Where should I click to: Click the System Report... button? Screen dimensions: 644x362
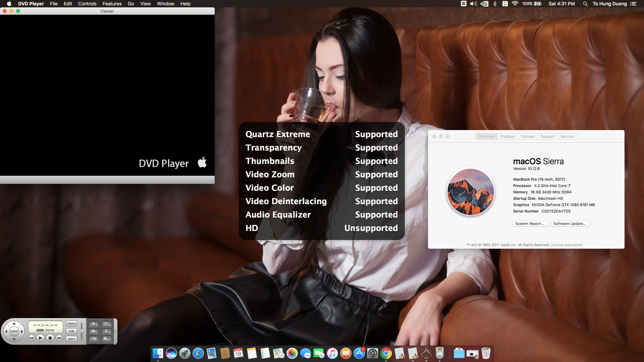[530, 224]
